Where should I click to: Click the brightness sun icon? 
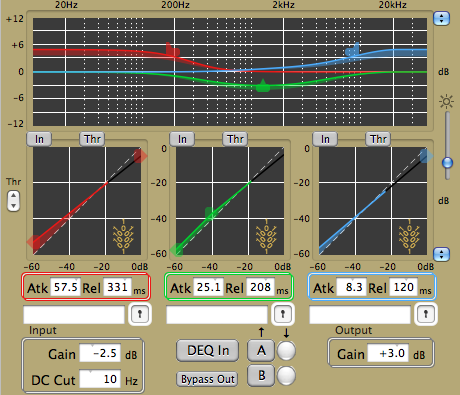click(x=446, y=101)
